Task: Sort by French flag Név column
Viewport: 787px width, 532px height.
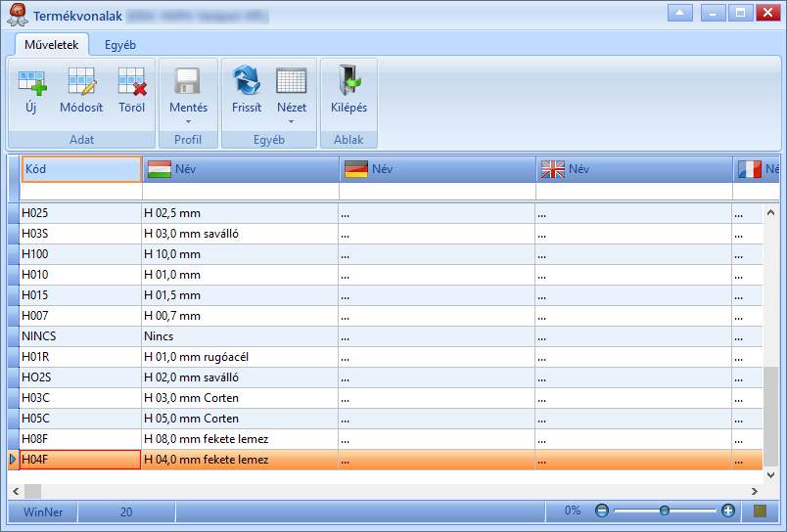Action: pos(757,169)
